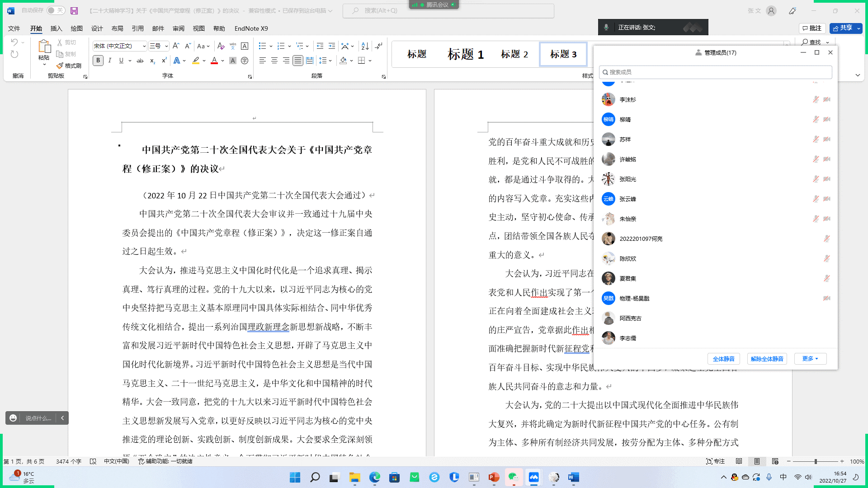868x488 pixels.
Task: Click the decrease indent icon
Action: pyautogui.click(x=320, y=46)
